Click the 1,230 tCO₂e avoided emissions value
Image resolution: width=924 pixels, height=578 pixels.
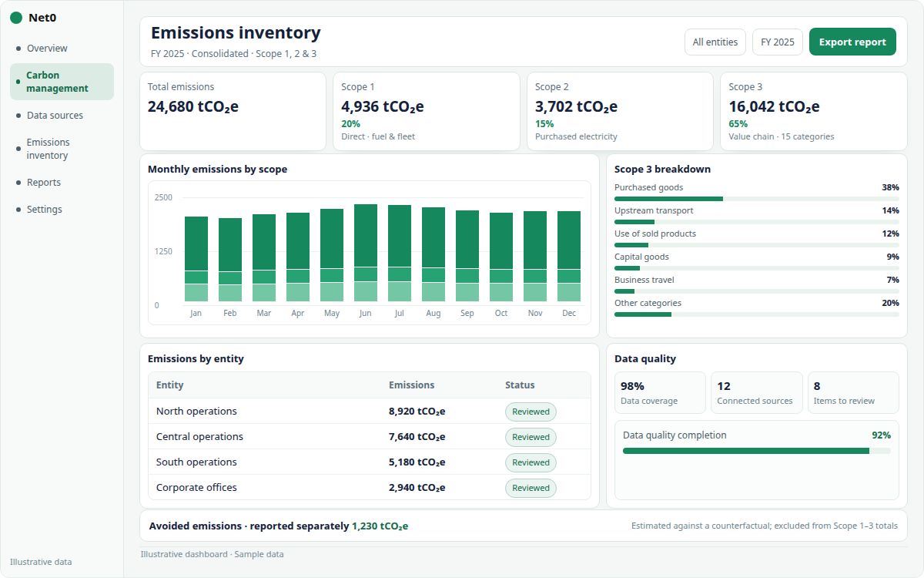pyautogui.click(x=380, y=526)
